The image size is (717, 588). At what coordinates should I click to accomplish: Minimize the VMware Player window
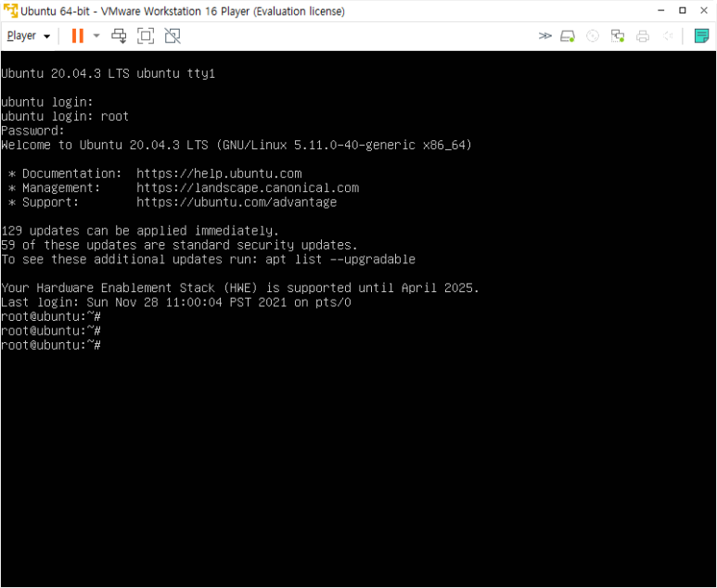(x=660, y=10)
